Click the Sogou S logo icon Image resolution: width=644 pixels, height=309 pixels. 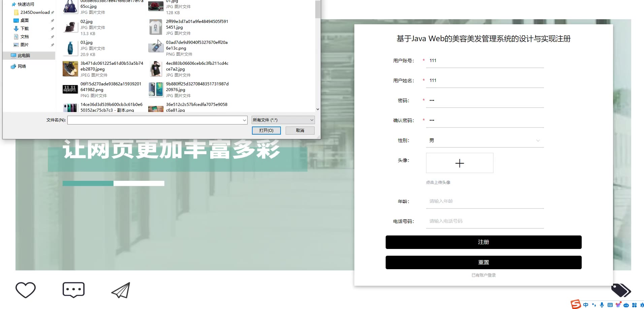(576, 304)
